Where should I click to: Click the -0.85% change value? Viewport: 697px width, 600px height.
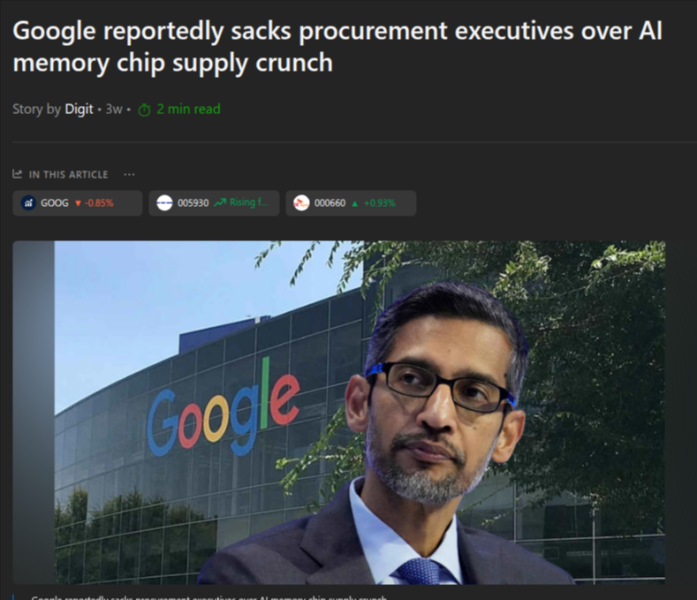[x=99, y=203]
